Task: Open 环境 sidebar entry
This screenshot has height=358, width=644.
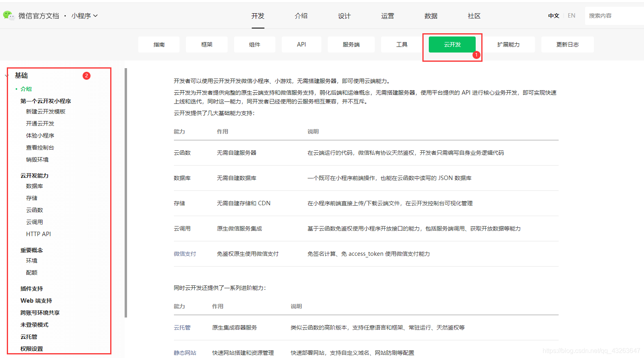Action: click(x=32, y=261)
